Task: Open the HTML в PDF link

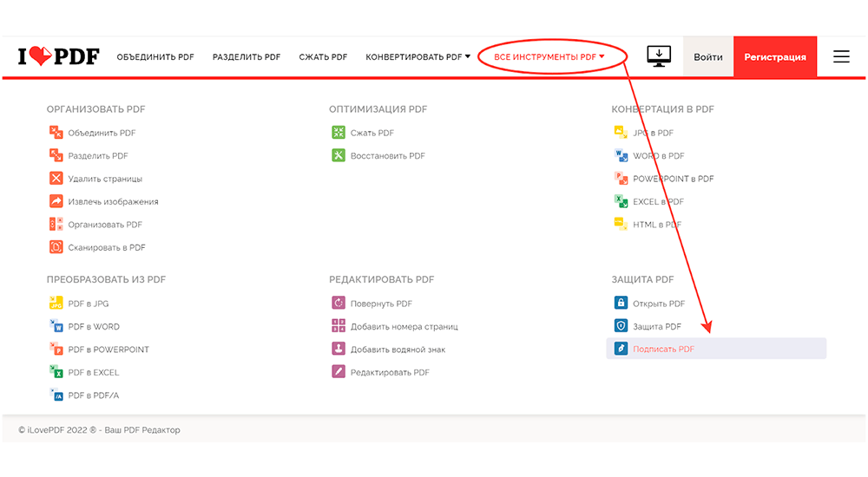Action: (657, 225)
